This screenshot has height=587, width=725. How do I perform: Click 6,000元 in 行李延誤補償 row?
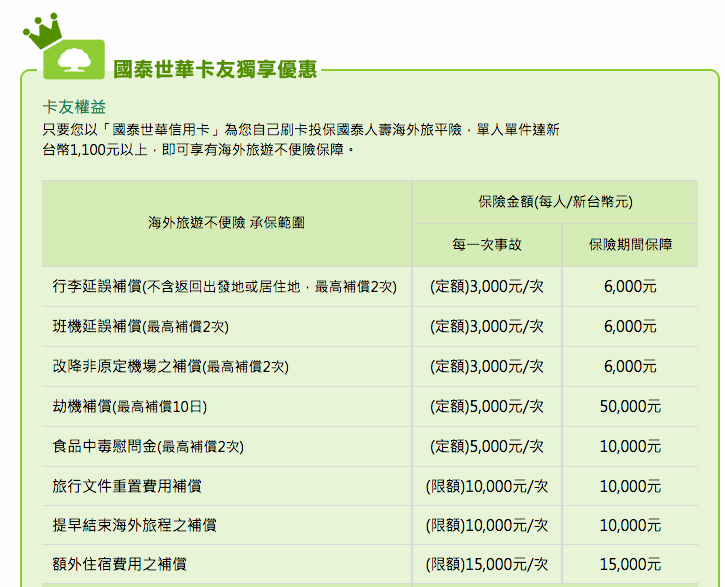click(630, 287)
